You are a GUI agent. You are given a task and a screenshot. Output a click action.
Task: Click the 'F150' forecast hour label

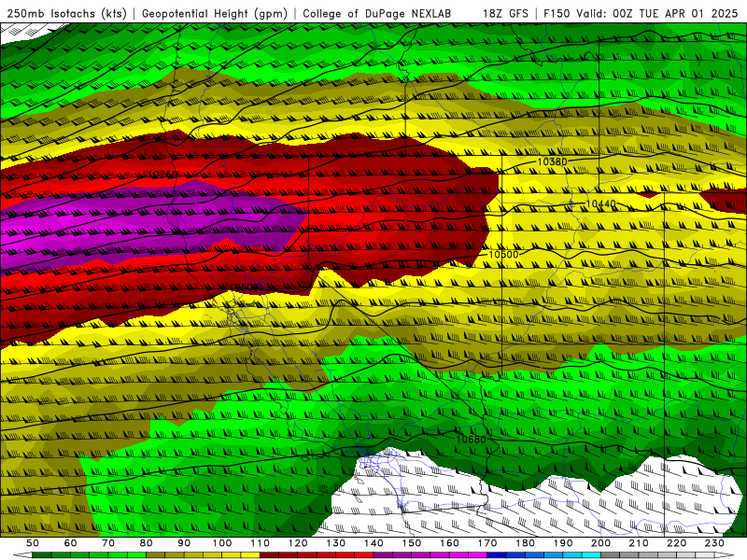pyautogui.click(x=557, y=13)
